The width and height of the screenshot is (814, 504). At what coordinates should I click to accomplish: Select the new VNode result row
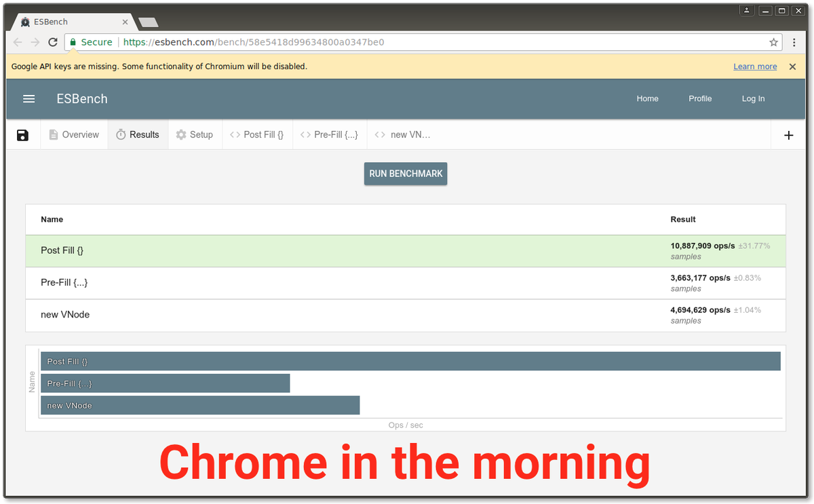(406, 315)
